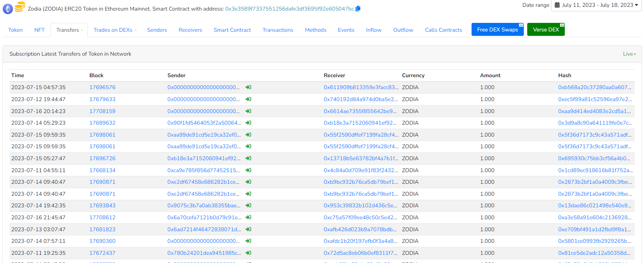Viewport: 644px width, 263px height.
Task: Click the ZODIA currency cell in block 17672437 row
Action: (x=410, y=253)
